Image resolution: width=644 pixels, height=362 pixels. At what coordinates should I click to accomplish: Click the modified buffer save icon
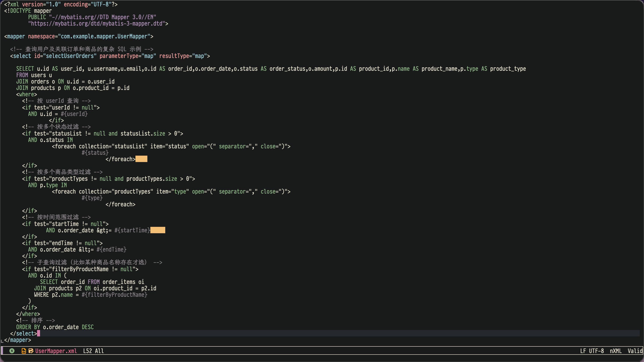point(31,351)
